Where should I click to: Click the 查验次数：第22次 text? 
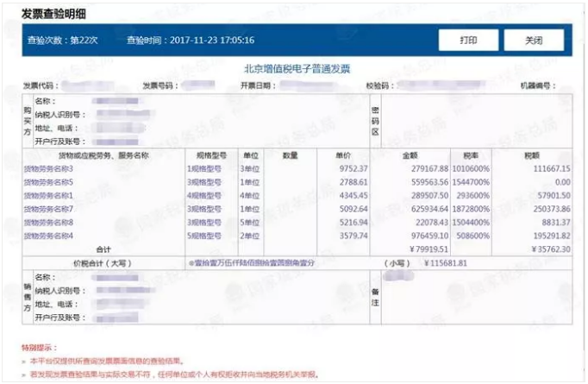(x=63, y=41)
